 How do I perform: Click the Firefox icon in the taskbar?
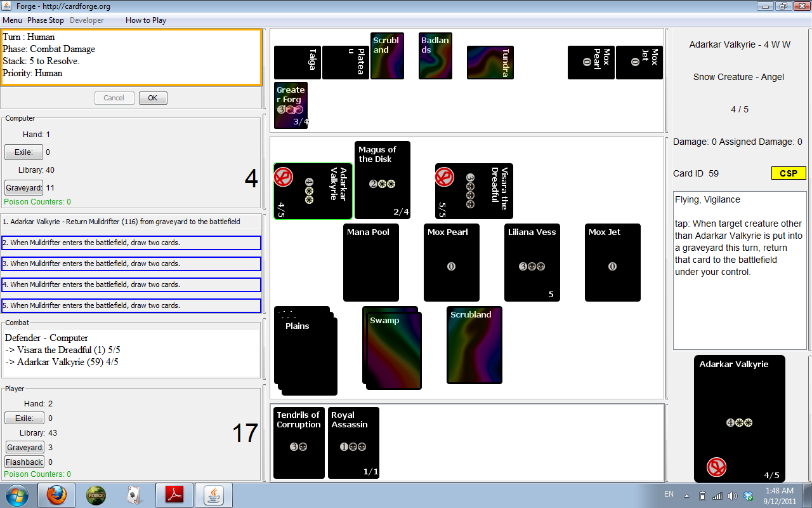(56, 495)
